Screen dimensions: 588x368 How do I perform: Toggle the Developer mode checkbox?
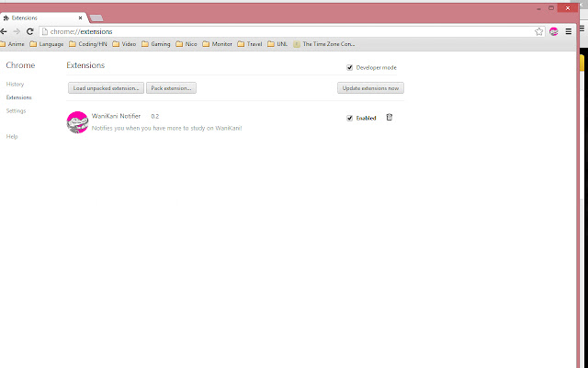(x=349, y=67)
